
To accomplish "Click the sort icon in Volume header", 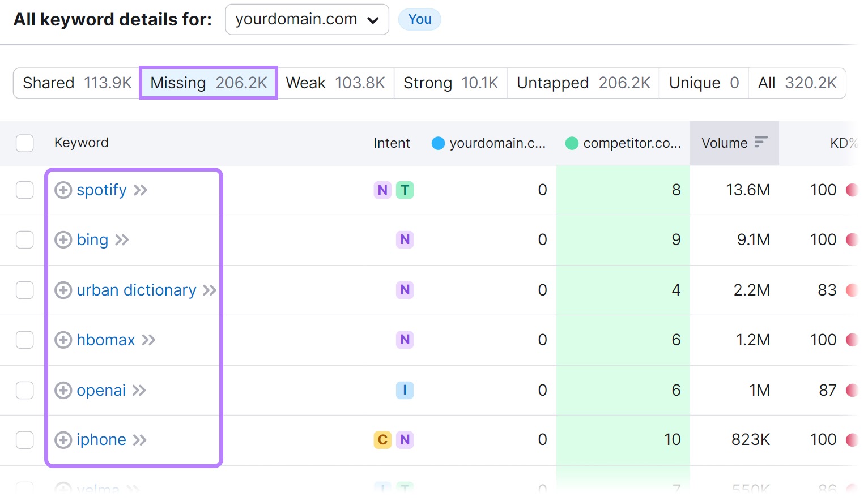I will tap(761, 142).
